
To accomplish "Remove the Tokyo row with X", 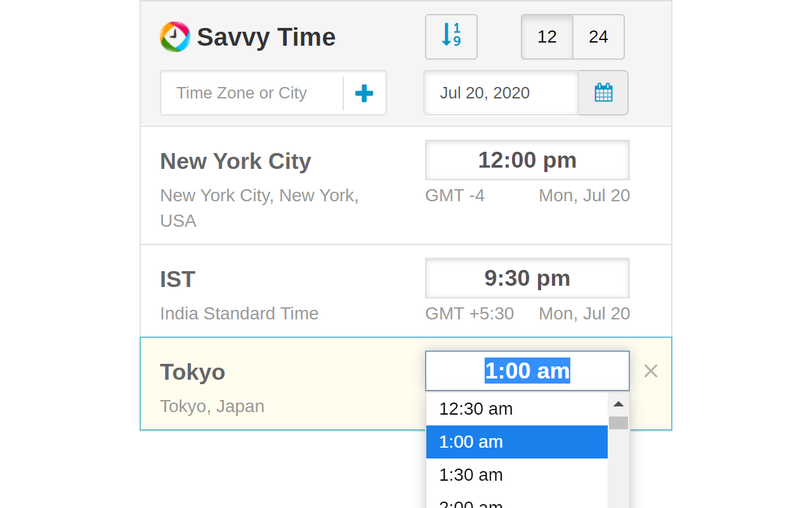I will [x=650, y=371].
